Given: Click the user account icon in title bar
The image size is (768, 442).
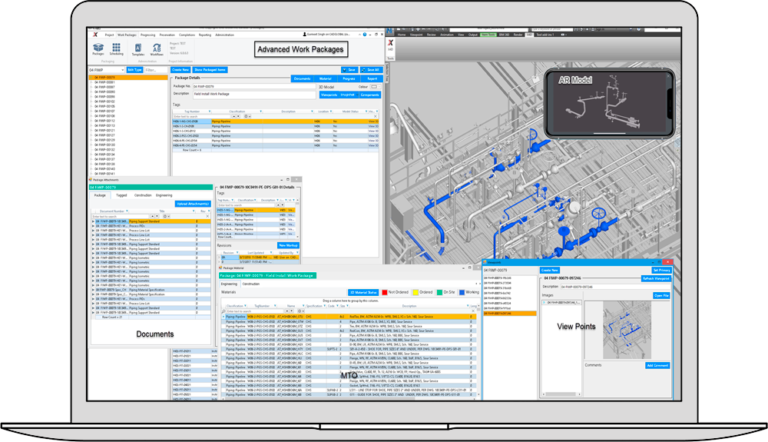Looking at the screenshot, I should (x=305, y=35).
